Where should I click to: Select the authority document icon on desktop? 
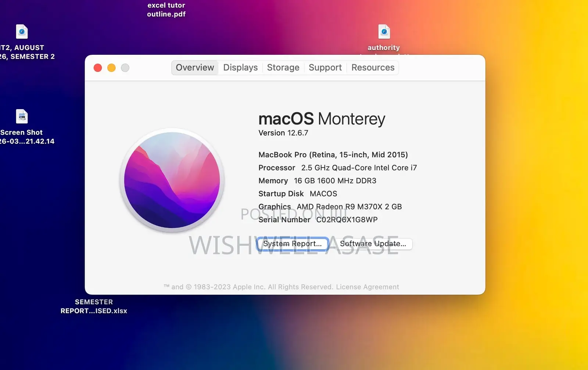[384, 32]
